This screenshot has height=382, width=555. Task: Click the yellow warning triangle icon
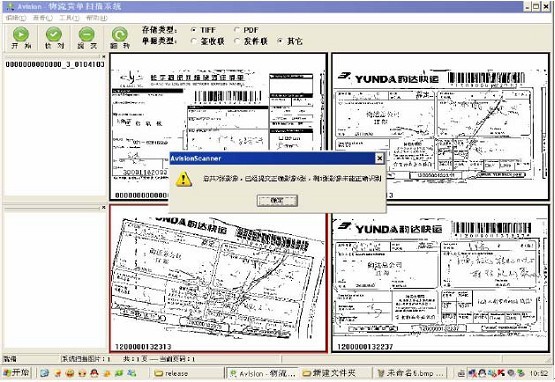(x=184, y=179)
